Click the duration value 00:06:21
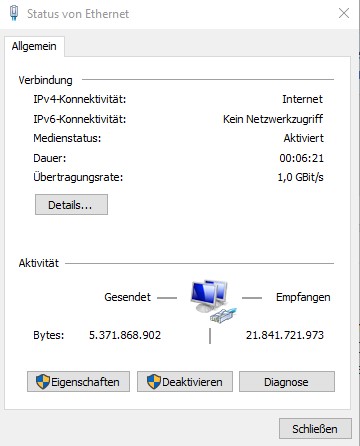The image size is (360, 446). pyautogui.click(x=302, y=158)
